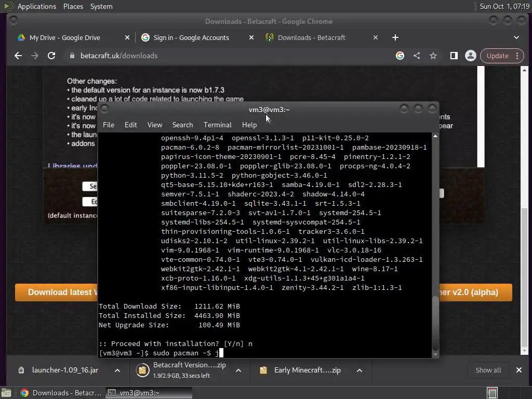This screenshot has height=399, width=532.
Task: Click Chrome page scroll up arrow
Action: click(x=525, y=70)
